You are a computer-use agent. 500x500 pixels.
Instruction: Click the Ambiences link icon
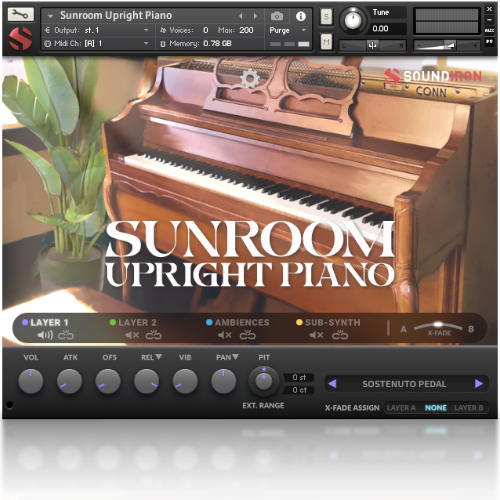tap(248, 335)
